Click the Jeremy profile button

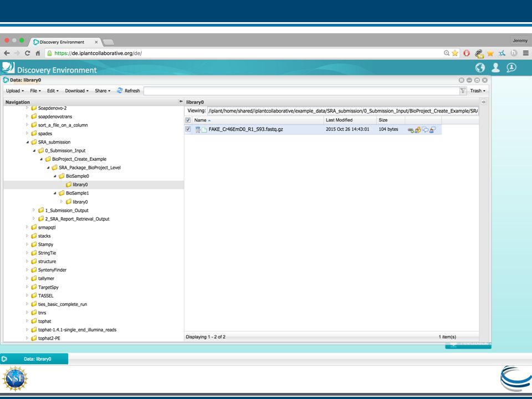pos(520,40)
